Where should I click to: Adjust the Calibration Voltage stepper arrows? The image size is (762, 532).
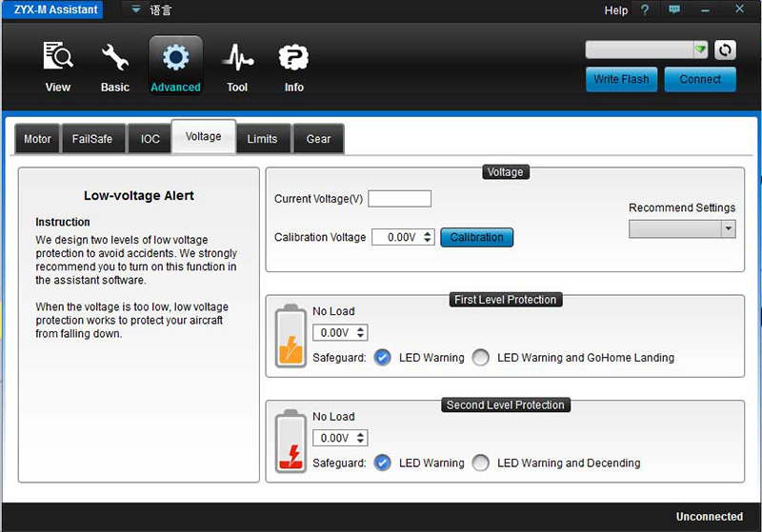[x=427, y=237]
